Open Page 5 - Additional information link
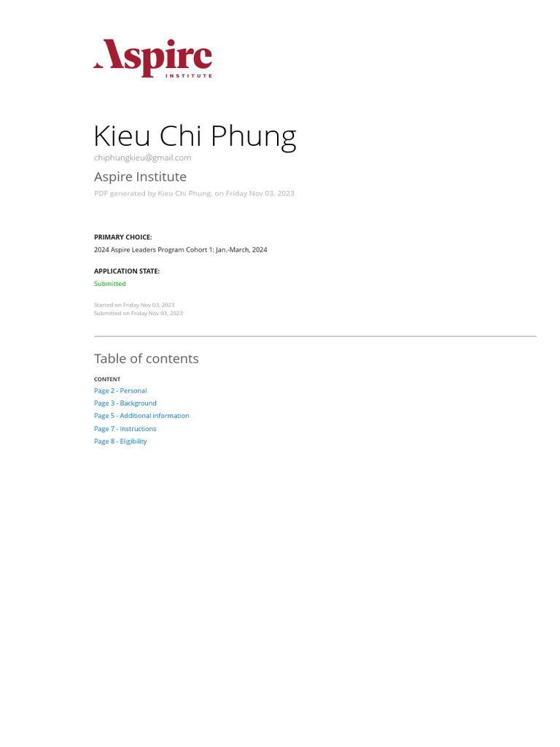The width and height of the screenshot is (560, 747). tap(141, 416)
